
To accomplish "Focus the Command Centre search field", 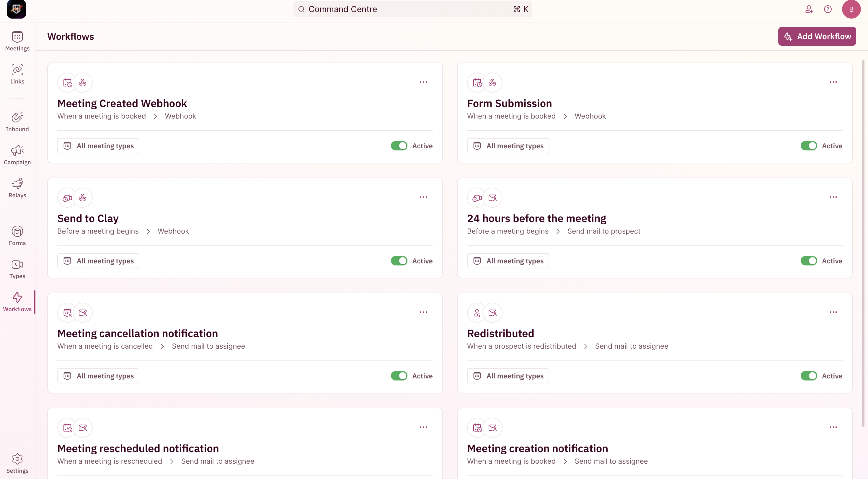I will (412, 9).
